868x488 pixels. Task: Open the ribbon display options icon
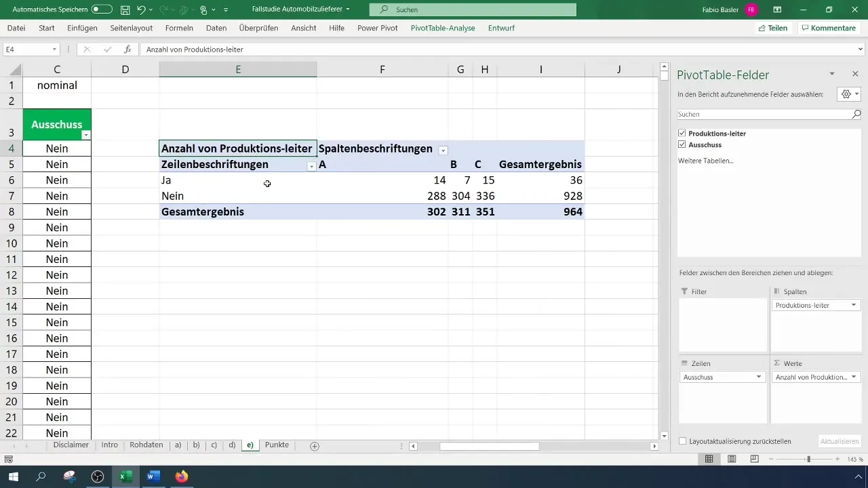tap(777, 10)
